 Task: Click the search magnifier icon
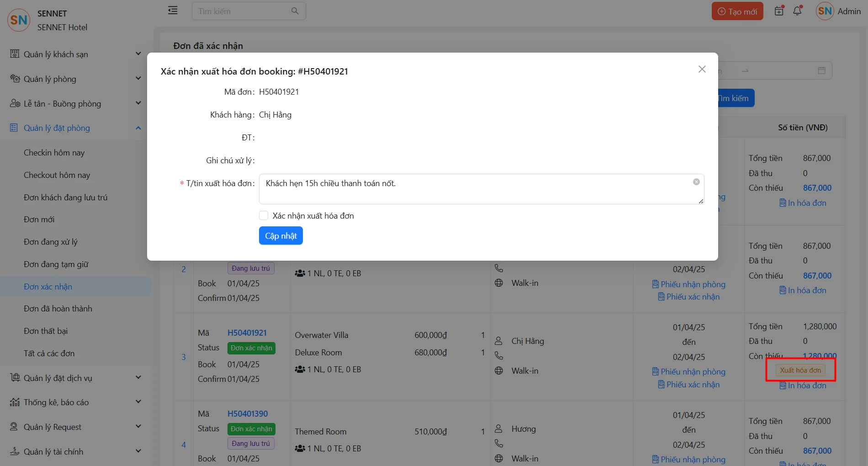click(x=295, y=11)
